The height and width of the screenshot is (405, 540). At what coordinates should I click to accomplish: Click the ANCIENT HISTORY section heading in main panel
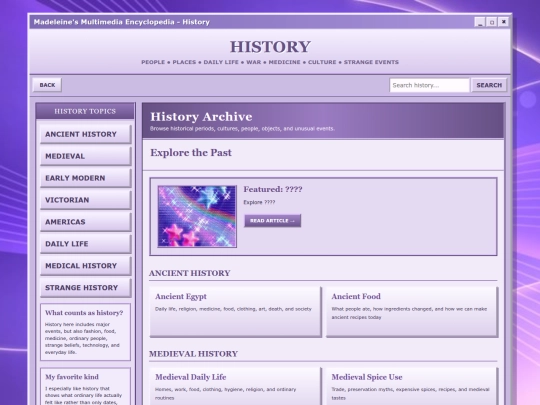point(190,273)
